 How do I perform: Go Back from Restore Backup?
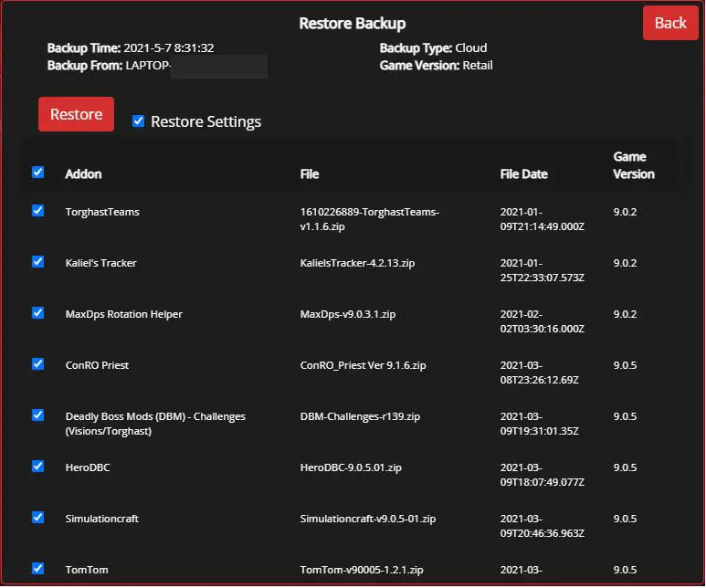pyautogui.click(x=670, y=23)
